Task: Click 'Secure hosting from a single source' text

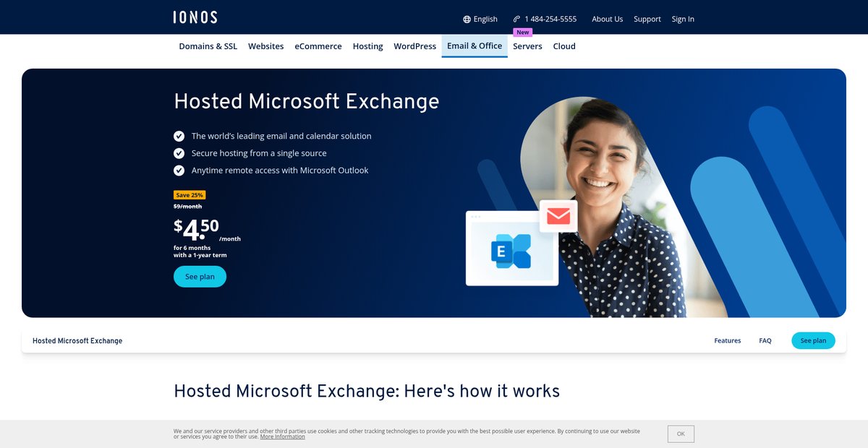Action: click(x=259, y=153)
